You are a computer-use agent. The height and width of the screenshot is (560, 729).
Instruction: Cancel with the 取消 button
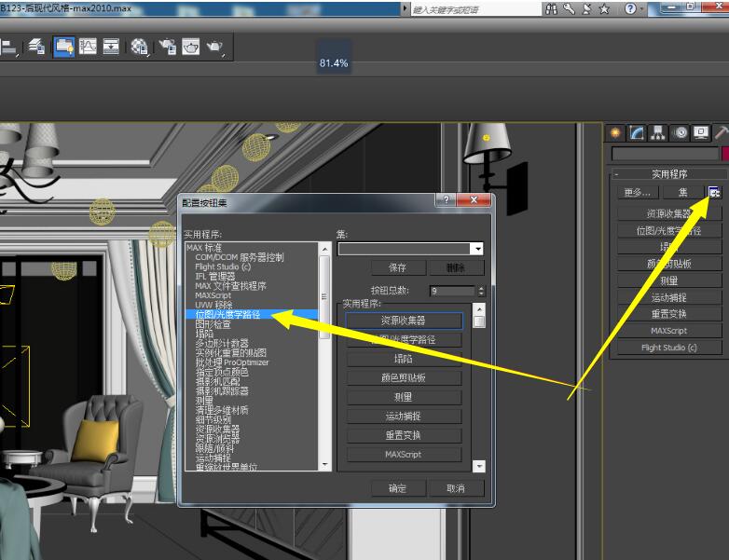(x=456, y=488)
